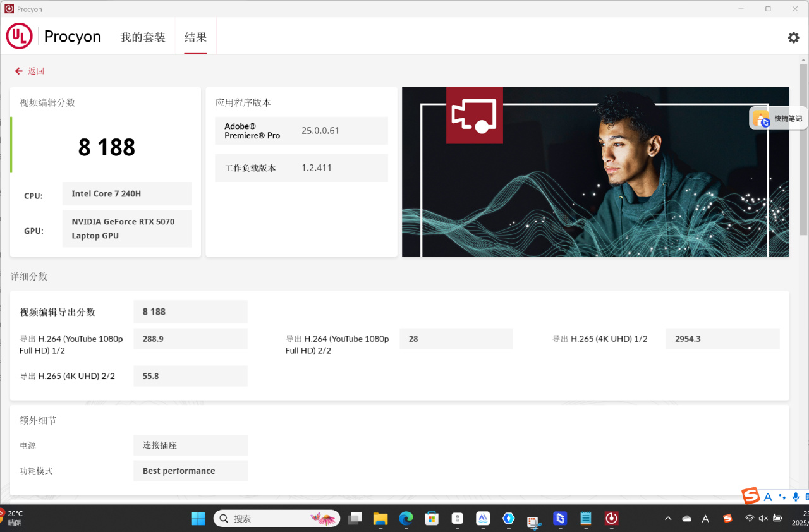The height and width of the screenshot is (532, 809).
Task: Open the white square app on taskbar
Action: tap(457, 519)
